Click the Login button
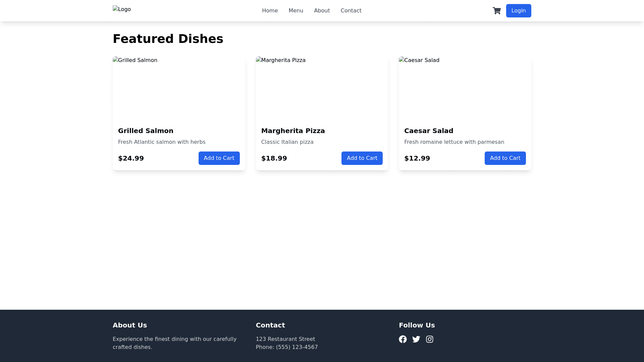 519,10
